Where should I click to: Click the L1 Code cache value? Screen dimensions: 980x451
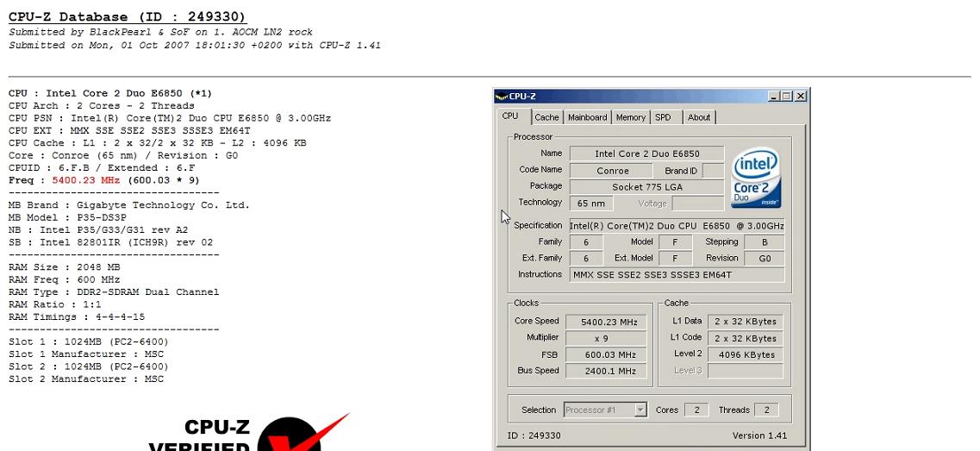(x=745, y=338)
